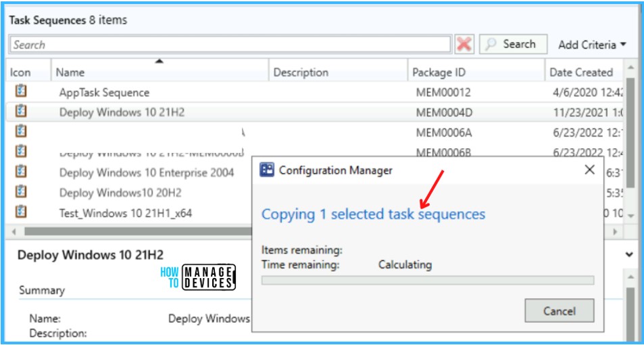Click in the Search input field
Image resolution: width=644 pixels, height=345 pixels.
click(x=230, y=45)
